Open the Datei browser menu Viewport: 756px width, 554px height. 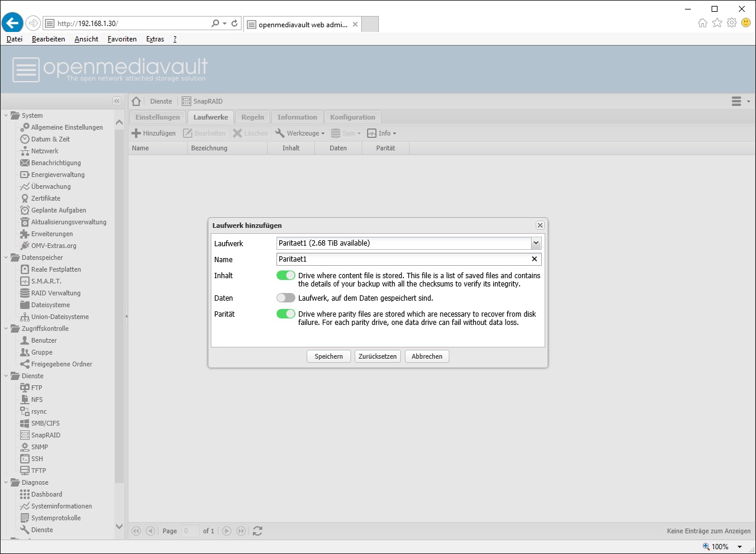(x=14, y=39)
